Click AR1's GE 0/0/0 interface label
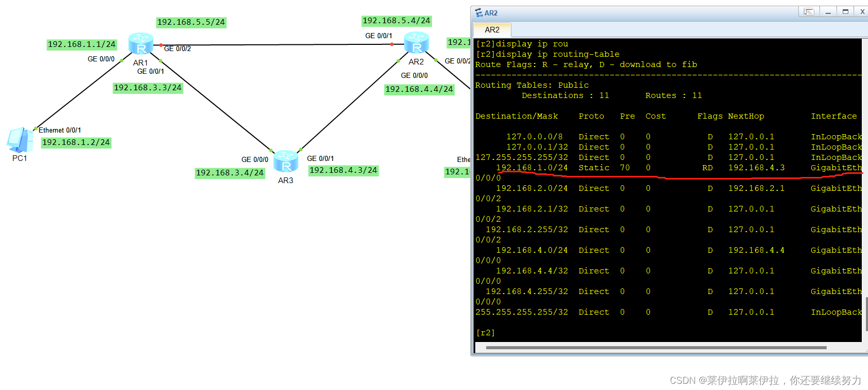Image resolution: width=868 pixels, height=390 pixels. [101, 59]
